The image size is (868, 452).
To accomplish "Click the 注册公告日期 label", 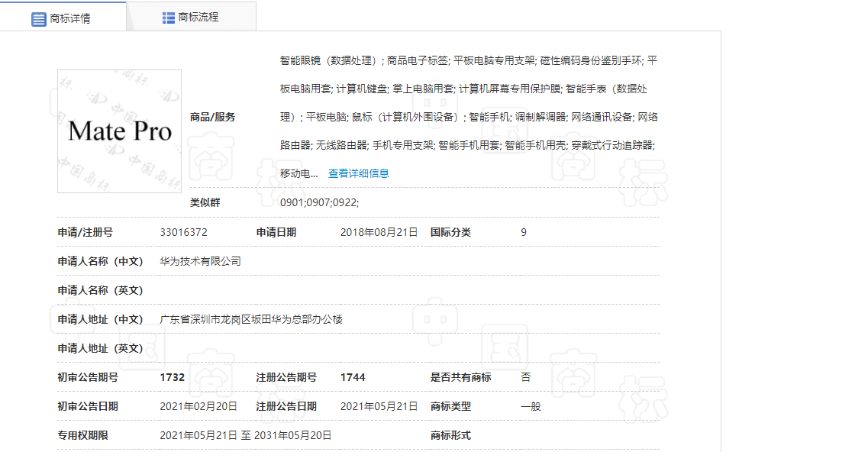I will pos(286,406).
